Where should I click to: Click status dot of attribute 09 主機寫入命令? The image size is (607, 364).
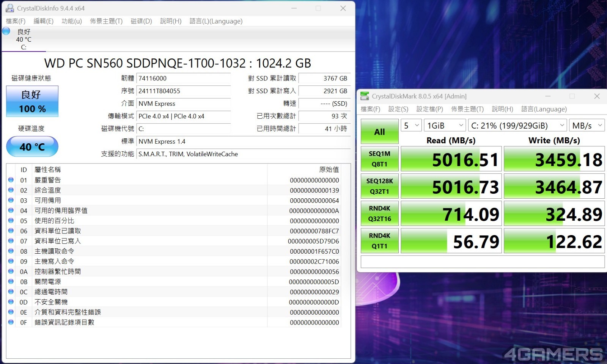pyautogui.click(x=11, y=261)
